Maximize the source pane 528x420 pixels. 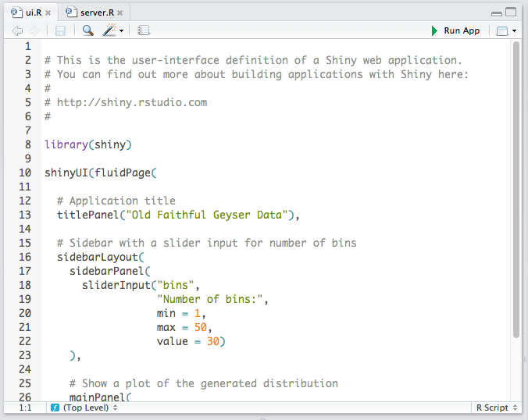click(x=511, y=12)
